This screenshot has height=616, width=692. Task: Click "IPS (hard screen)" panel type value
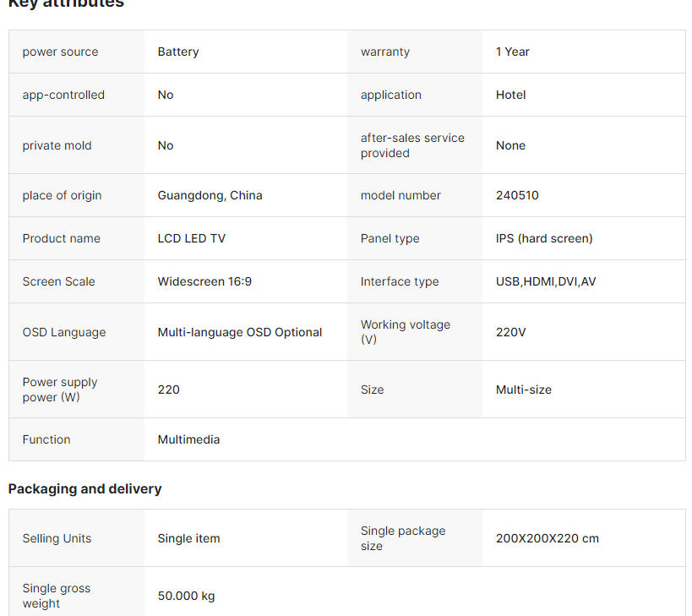(x=544, y=238)
